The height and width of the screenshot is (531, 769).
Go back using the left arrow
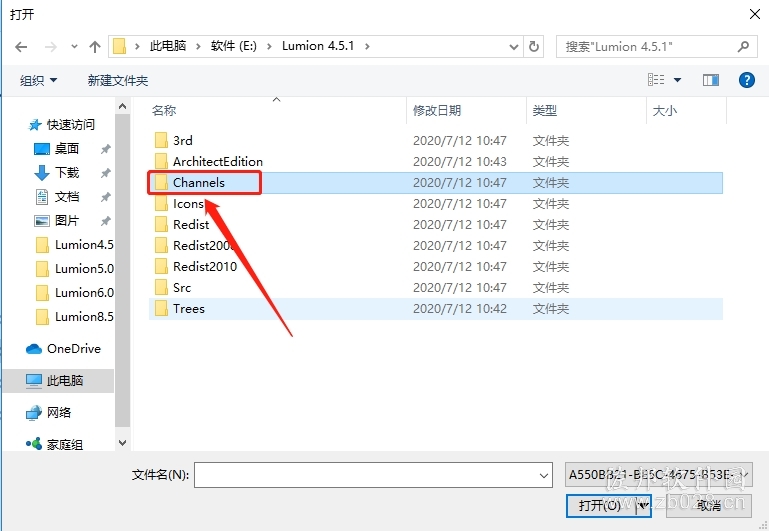[x=21, y=47]
